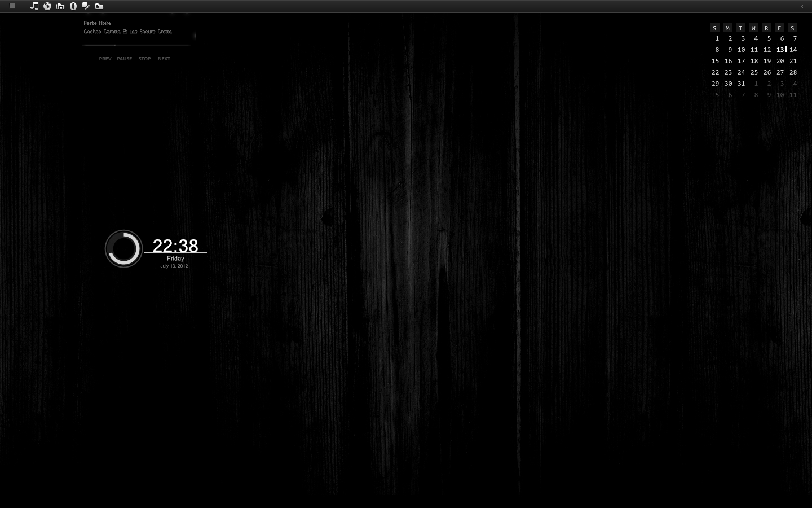The height and width of the screenshot is (508, 812).
Task: Select day 16 in the calendar
Action: tap(729, 61)
